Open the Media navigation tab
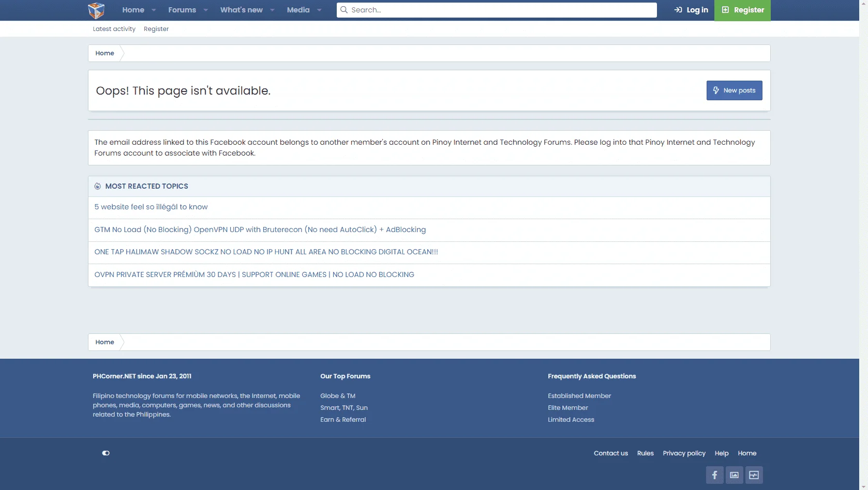868x490 pixels. click(x=298, y=10)
